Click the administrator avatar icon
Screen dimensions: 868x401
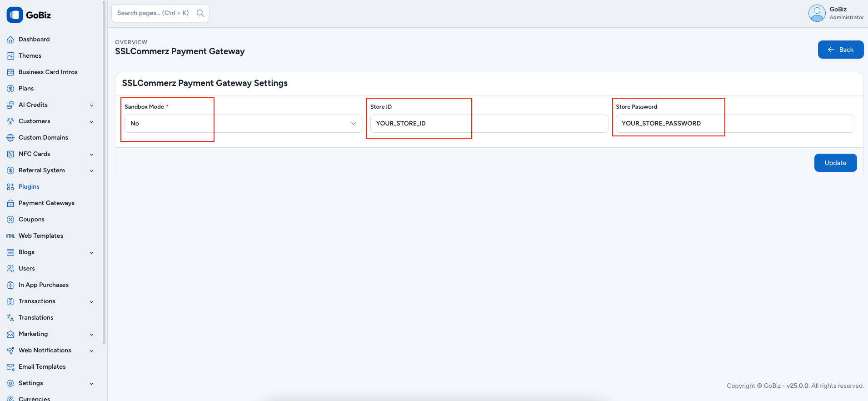pyautogui.click(x=817, y=13)
